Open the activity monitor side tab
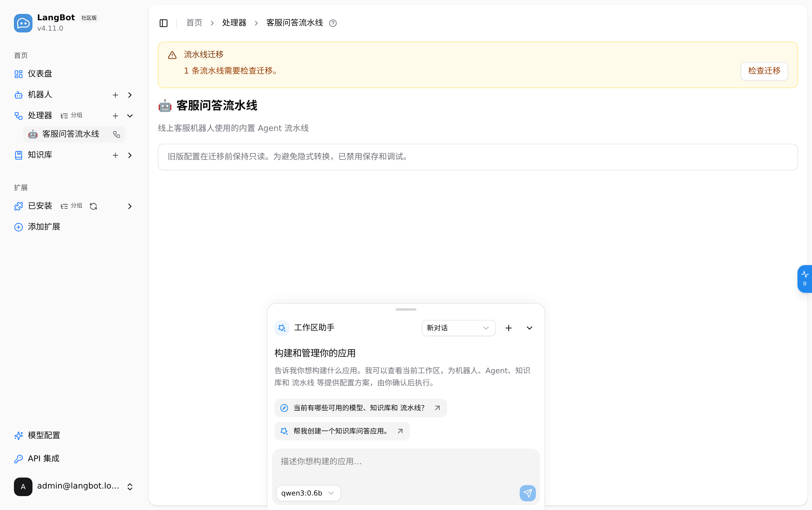This screenshot has height=510, width=812. pos(804,278)
